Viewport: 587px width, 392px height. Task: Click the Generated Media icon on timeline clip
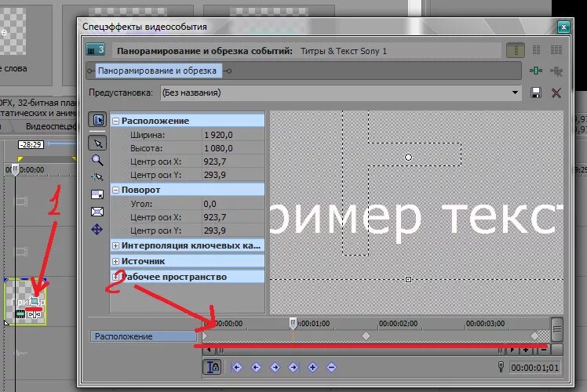[20, 314]
